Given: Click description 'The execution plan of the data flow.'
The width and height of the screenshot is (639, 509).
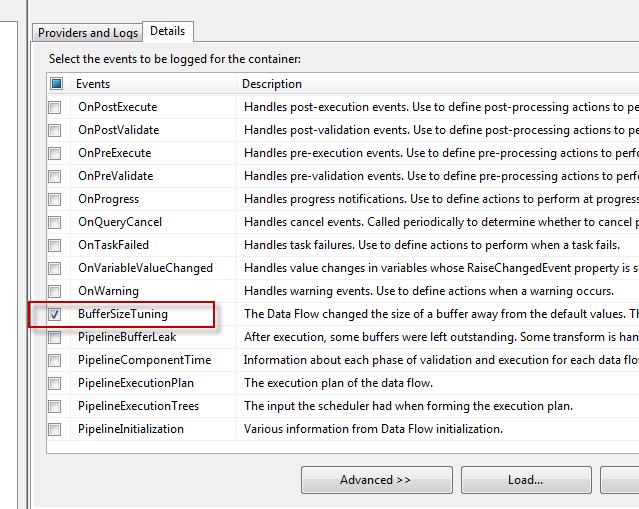Looking at the screenshot, I should click(x=338, y=383).
